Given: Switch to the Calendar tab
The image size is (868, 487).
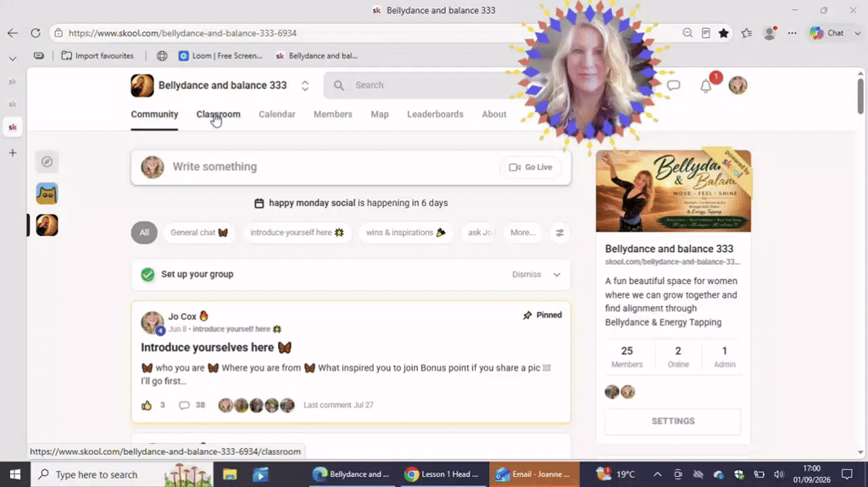Looking at the screenshot, I should [x=277, y=115].
